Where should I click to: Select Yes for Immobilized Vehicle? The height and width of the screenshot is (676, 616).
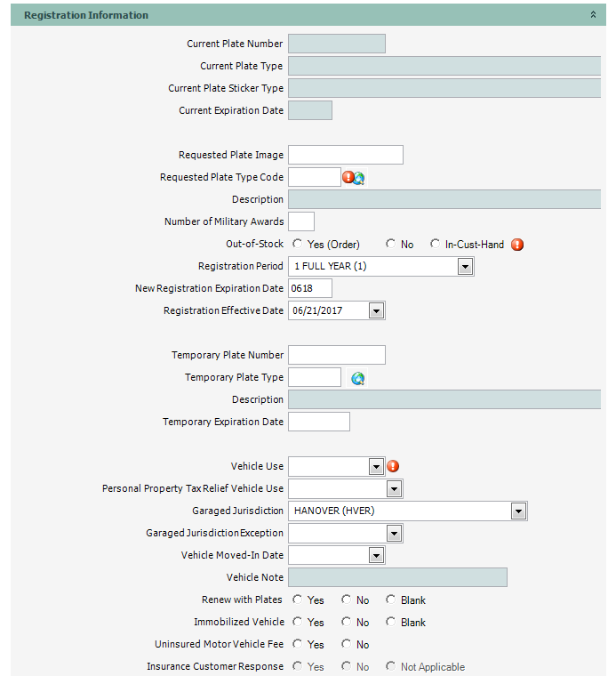(297, 622)
